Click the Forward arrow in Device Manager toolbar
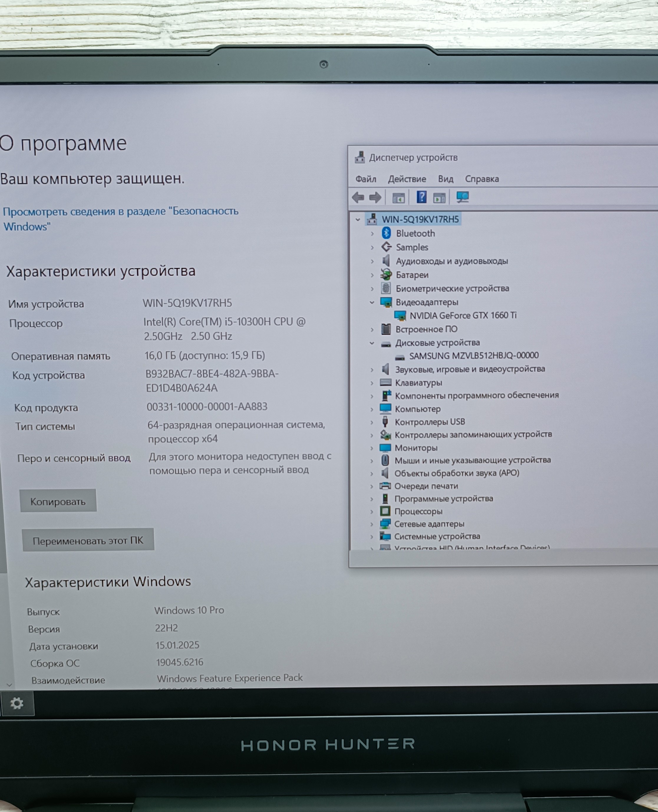The image size is (658, 812). [375, 197]
